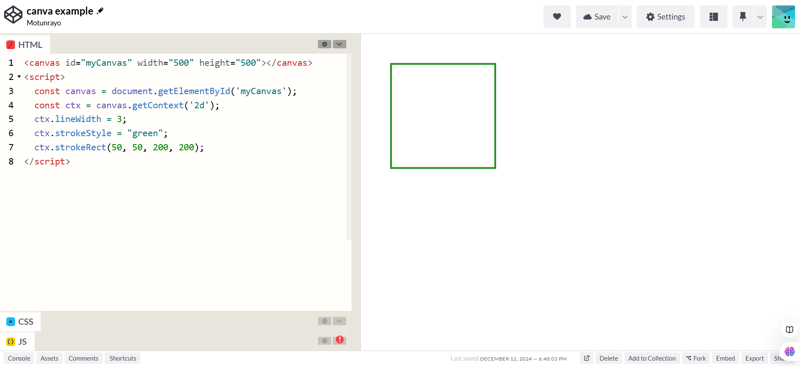The height and width of the screenshot is (366, 800).
Task: Open the HTML editor options chevron
Action: pos(340,44)
